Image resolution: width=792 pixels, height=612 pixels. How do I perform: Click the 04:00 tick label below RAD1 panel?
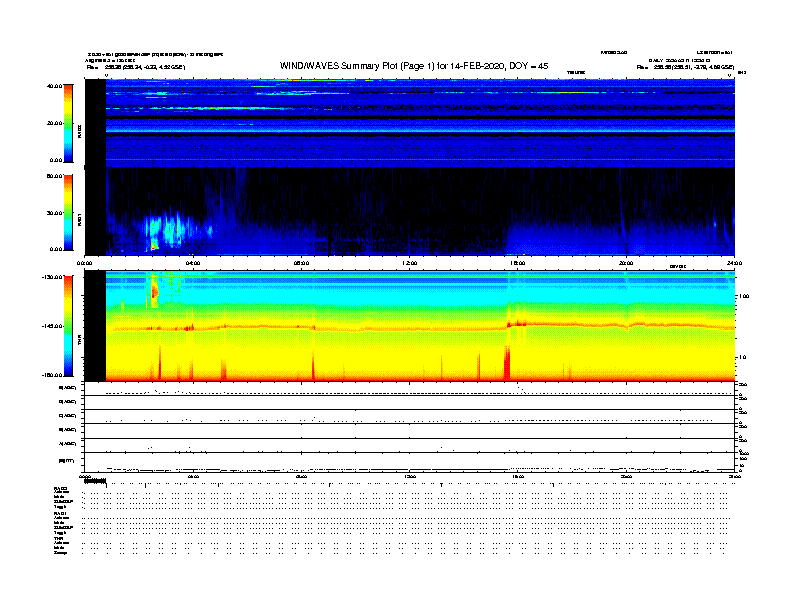193,263
